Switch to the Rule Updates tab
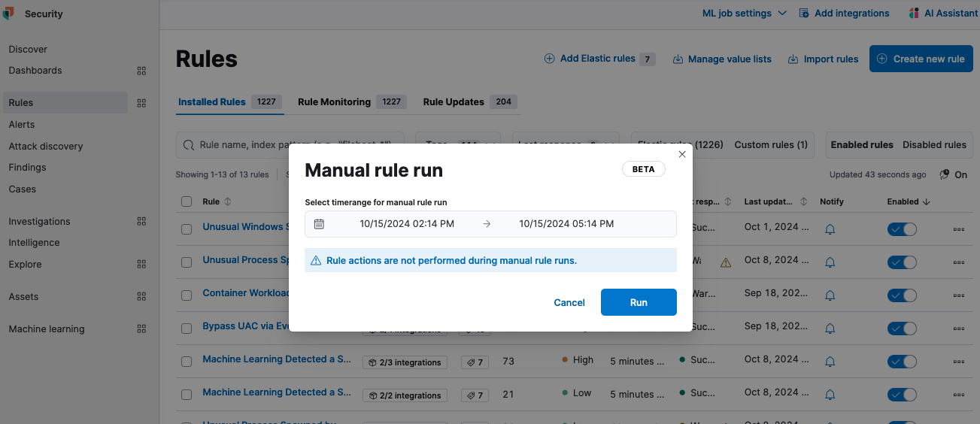 (470, 102)
